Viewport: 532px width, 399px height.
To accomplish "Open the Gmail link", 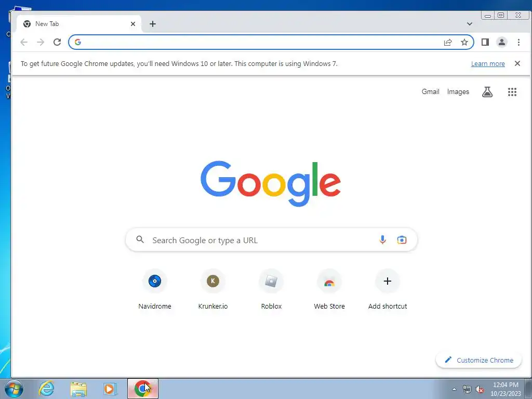I will click(430, 91).
